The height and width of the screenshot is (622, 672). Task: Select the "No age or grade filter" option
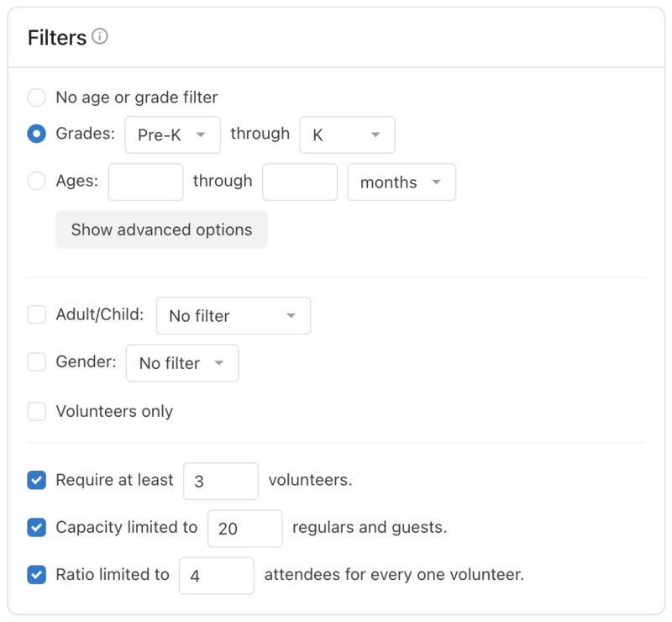click(x=37, y=98)
